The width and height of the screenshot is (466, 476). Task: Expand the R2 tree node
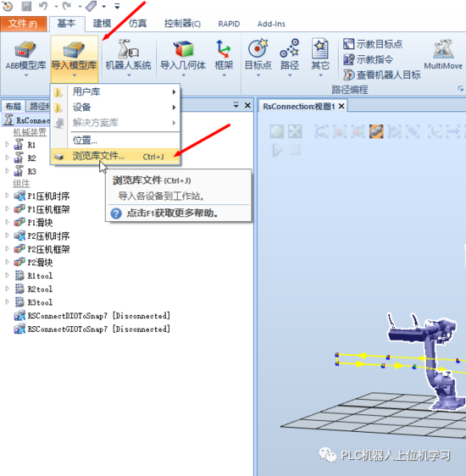[x=8, y=158]
